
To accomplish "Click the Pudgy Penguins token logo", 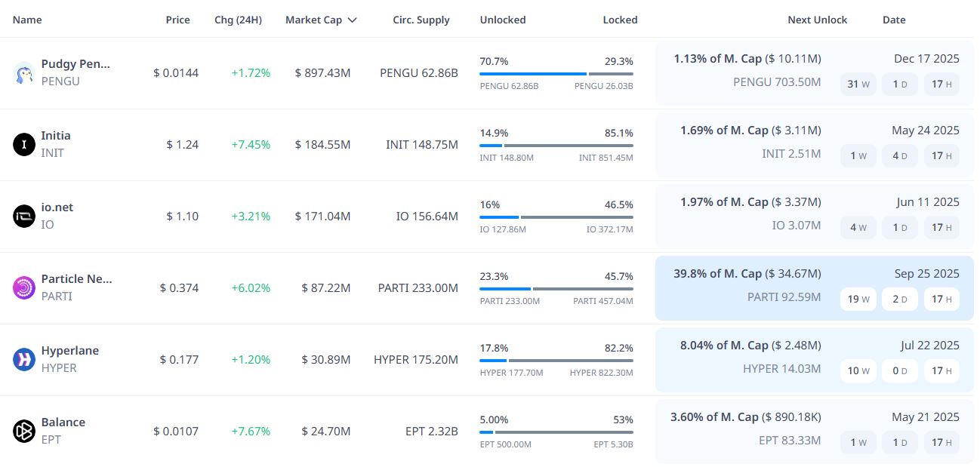I will coord(24,73).
